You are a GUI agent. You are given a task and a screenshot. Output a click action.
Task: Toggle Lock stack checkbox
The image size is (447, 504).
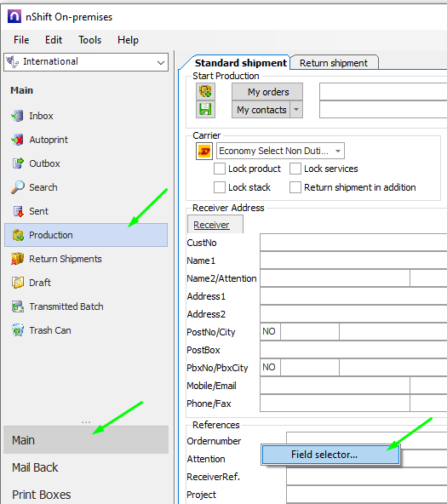coord(220,187)
